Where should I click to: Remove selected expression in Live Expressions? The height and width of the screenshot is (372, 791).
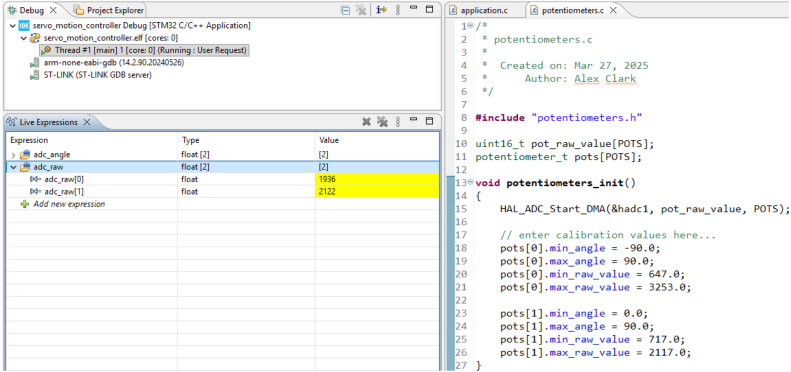coord(367,122)
